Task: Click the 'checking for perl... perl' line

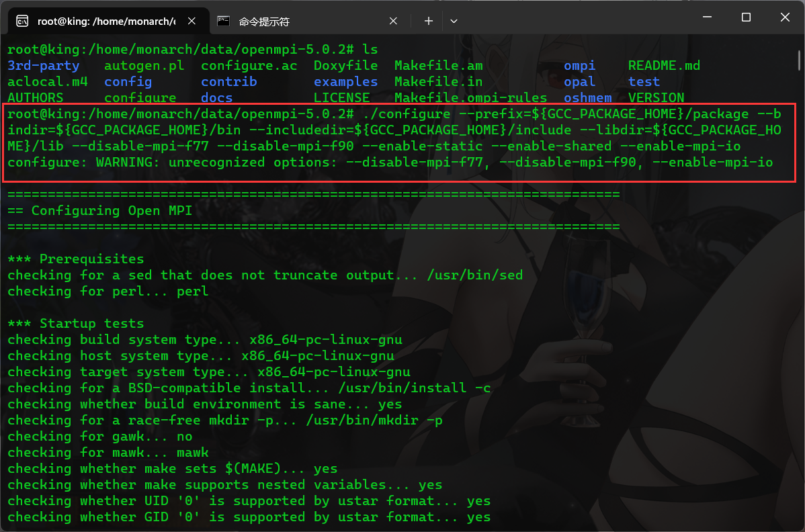Action: [108, 291]
